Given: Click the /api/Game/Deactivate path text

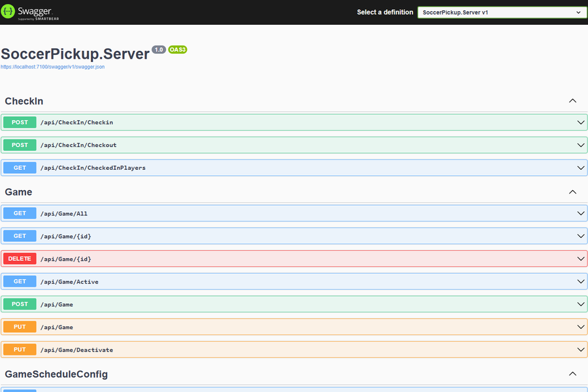Looking at the screenshot, I should pos(77,350).
